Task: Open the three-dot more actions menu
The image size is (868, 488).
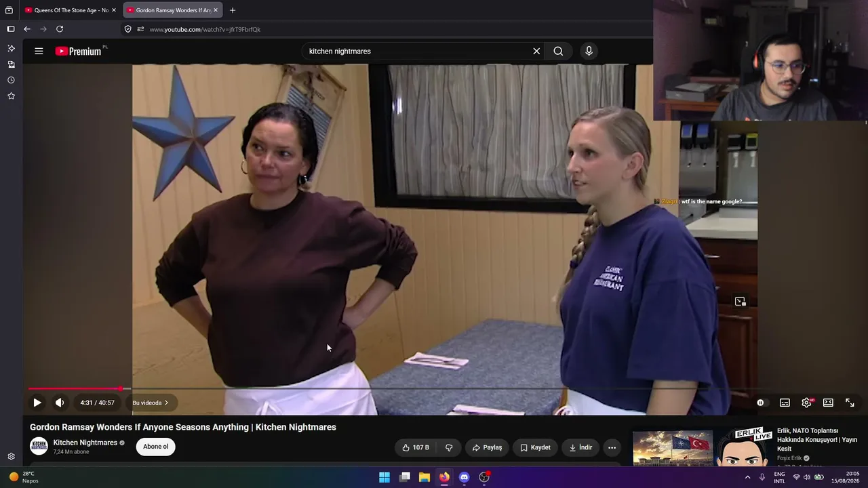Action: [612, 447]
